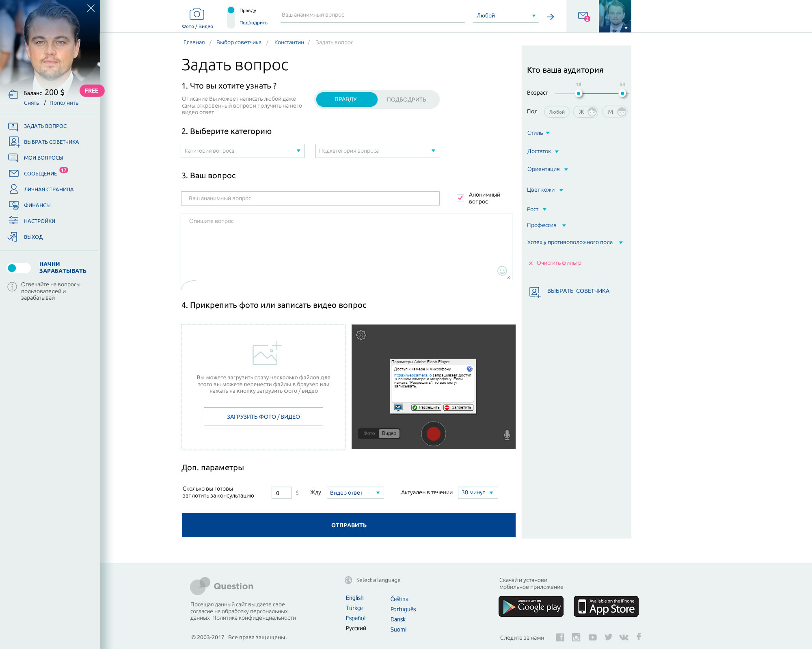The image size is (812, 649).
Task: Click the arrow icon to submit quick question
Action: [x=551, y=17]
